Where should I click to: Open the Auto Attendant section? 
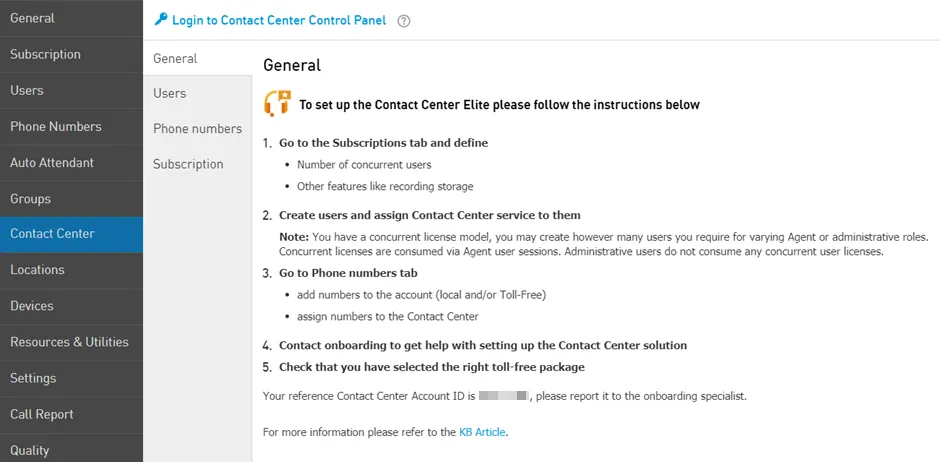(71, 162)
